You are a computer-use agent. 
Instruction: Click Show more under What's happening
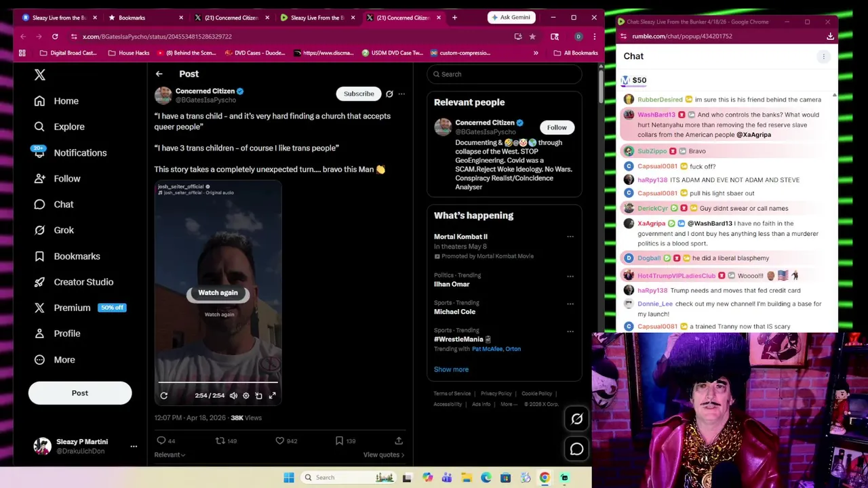tap(451, 369)
